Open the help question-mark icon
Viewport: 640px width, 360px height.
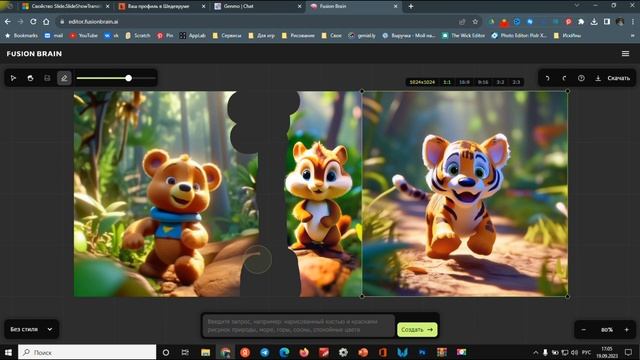tap(581, 78)
